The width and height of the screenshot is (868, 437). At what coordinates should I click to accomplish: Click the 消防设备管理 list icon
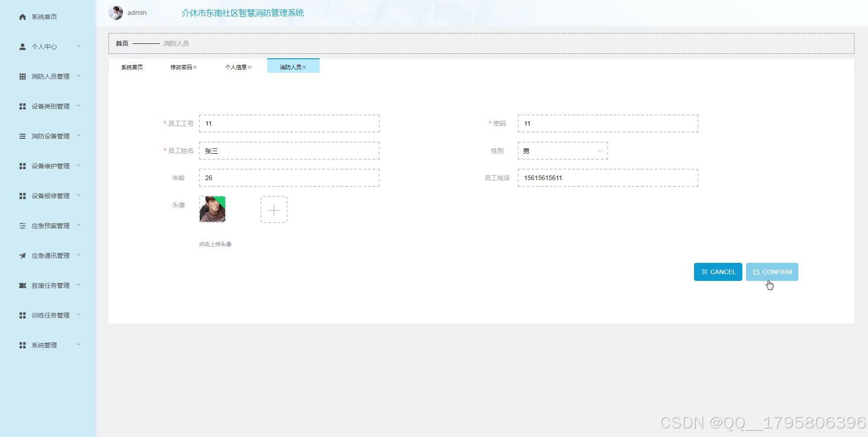(x=22, y=136)
